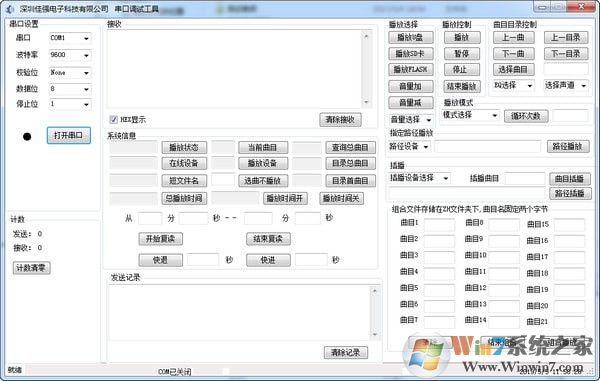
Task: Click the 计数清零 button
Action: click(31, 268)
